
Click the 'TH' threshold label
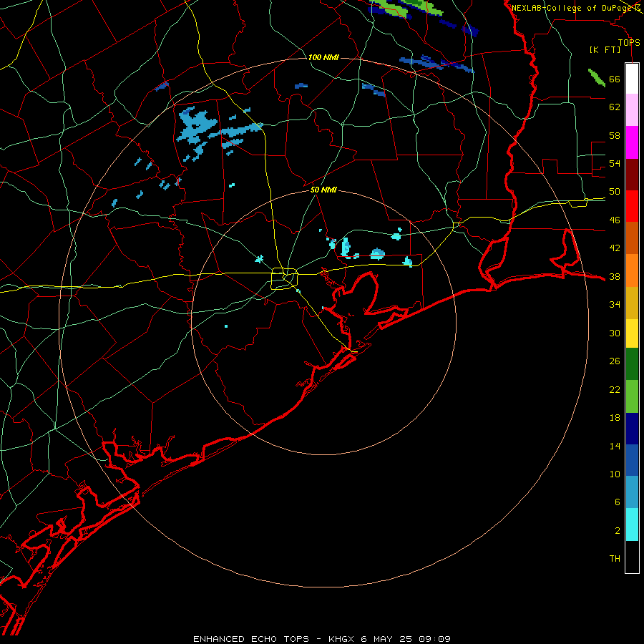pos(615,559)
